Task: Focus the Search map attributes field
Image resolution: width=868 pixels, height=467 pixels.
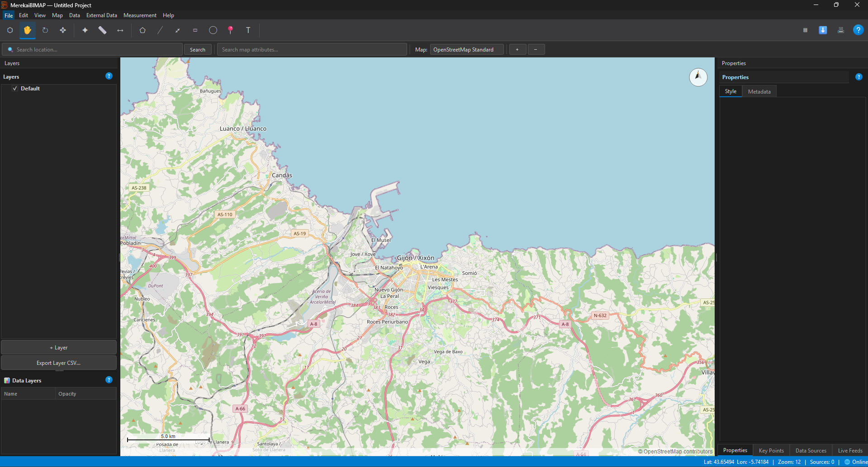Action: click(312, 50)
